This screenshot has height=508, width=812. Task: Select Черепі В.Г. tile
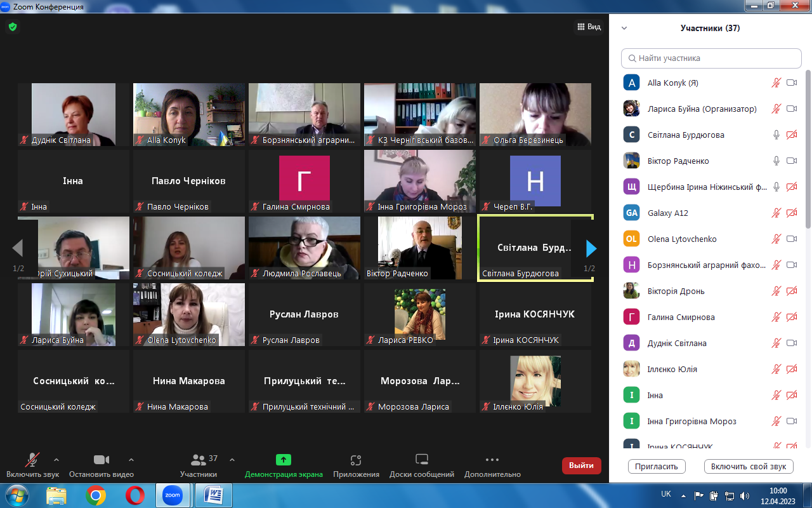tap(535, 181)
